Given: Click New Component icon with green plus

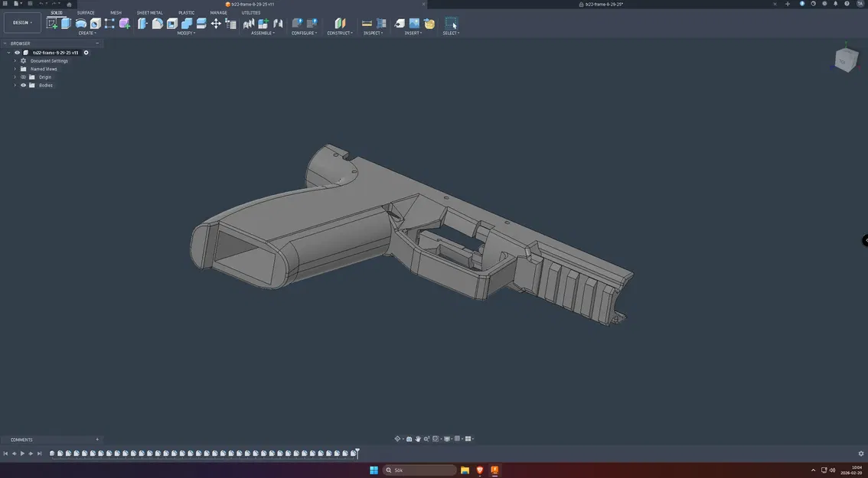Looking at the screenshot, I should click(263, 23).
